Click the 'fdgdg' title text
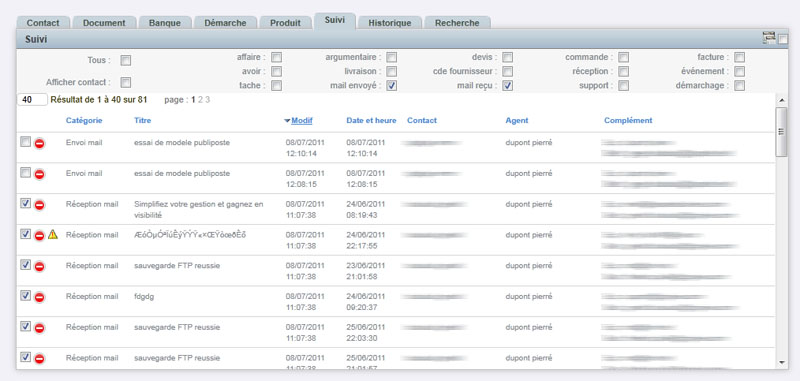 point(144,297)
